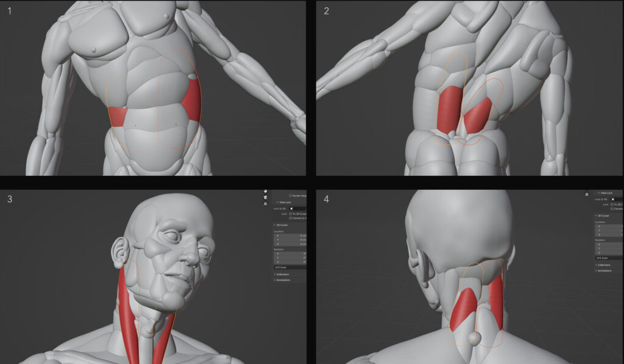Open XYZ Euler dropdown in front-neck sidebar
The image size is (624, 364).
tap(289, 267)
